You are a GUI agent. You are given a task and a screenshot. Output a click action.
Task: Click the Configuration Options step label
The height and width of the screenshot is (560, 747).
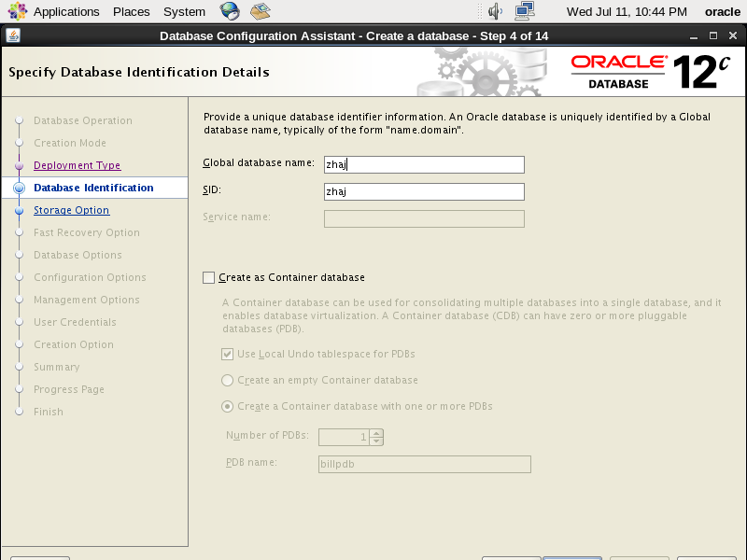[x=90, y=277]
